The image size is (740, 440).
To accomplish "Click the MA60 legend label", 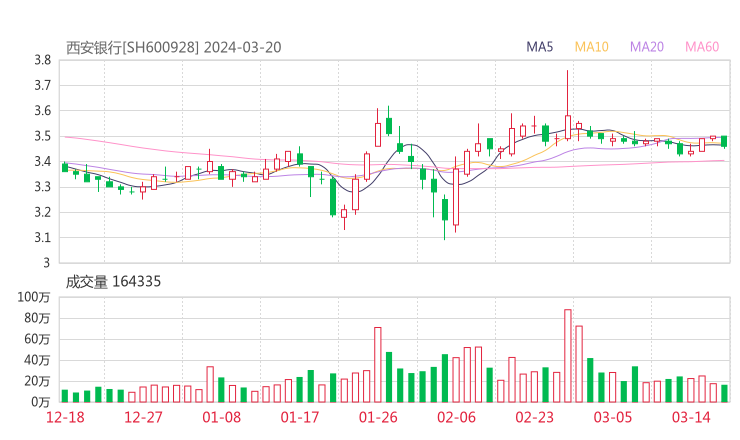I will point(702,47).
